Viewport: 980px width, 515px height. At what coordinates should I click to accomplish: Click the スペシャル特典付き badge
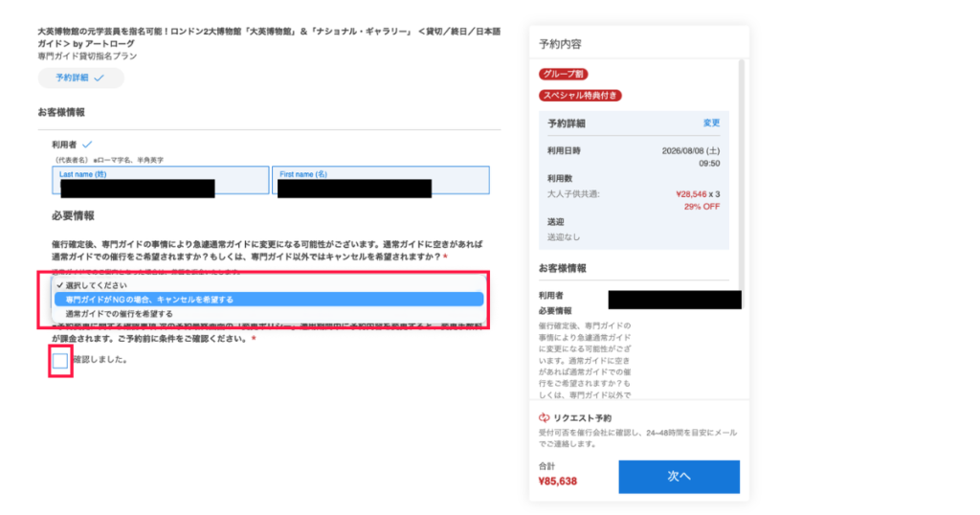(x=580, y=96)
